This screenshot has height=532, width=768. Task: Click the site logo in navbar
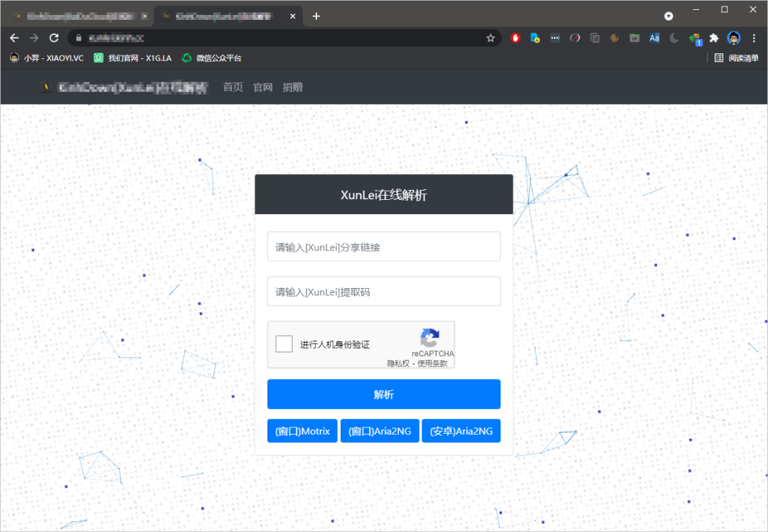46,87
